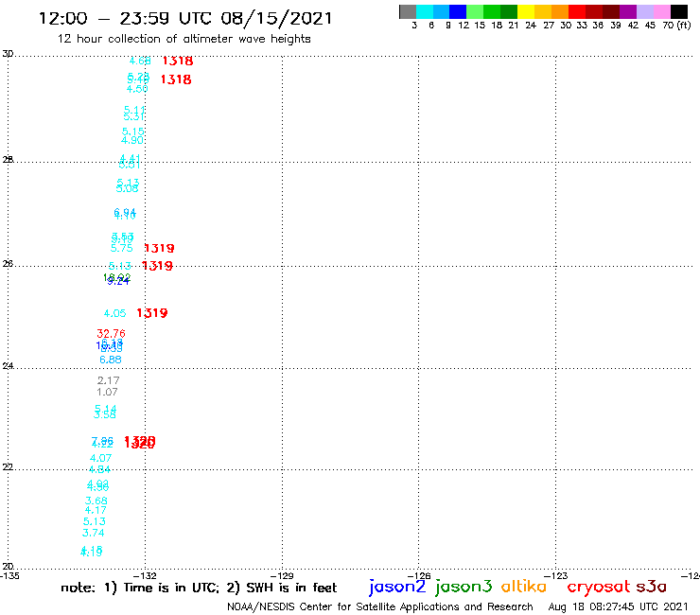Click the pink swatch in the legend bar

pyautogui.click(x=662, y=11)
